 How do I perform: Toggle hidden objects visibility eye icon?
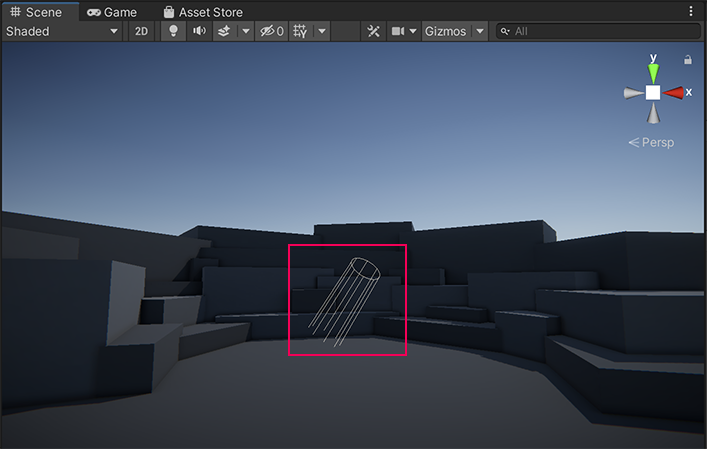[271, 31]
